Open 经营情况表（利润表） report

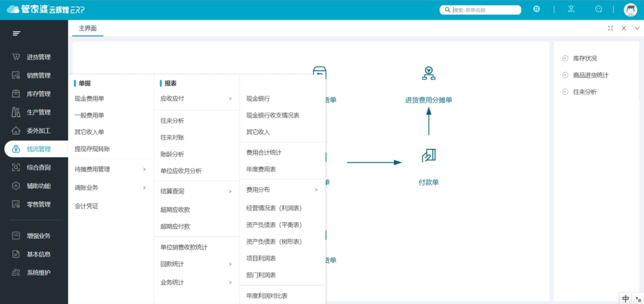pos(274,208)
